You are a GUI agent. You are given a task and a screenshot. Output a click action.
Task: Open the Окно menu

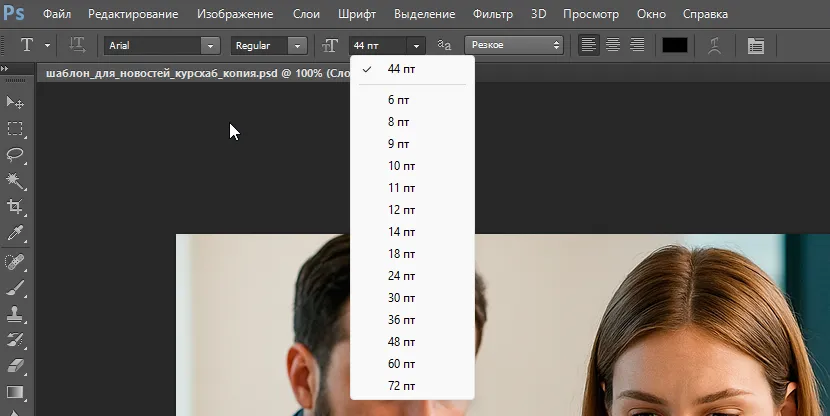651,14
